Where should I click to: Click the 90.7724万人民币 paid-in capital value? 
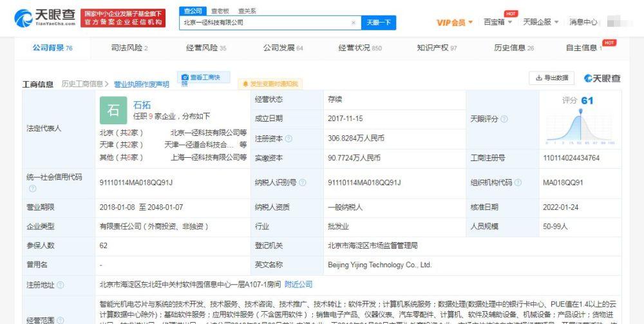point(354,158)
